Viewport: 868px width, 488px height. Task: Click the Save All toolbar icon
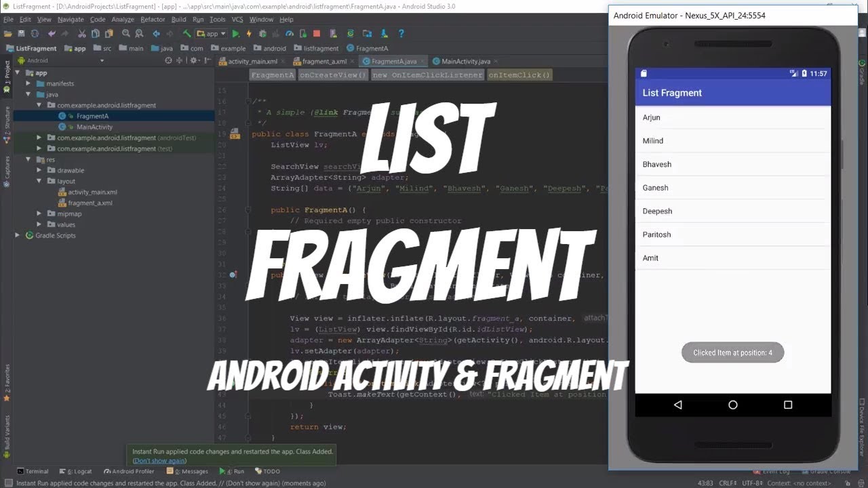[x=21, y=33]
